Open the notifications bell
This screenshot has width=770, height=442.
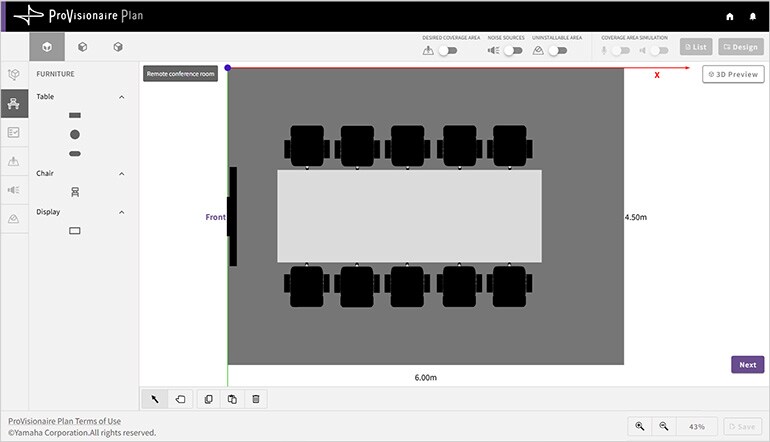(x=753, y=16)
